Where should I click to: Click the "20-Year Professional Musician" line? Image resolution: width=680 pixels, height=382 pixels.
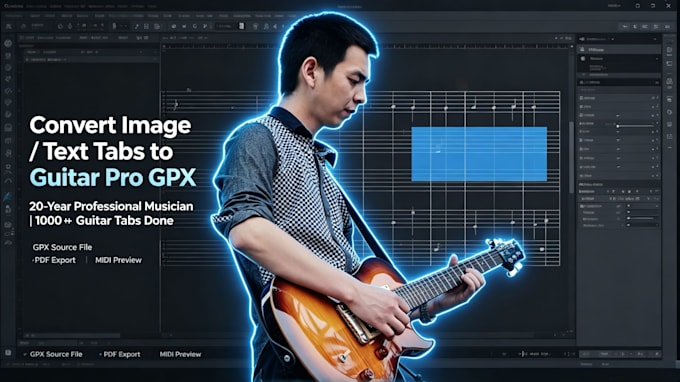click(x=111, y=206)
